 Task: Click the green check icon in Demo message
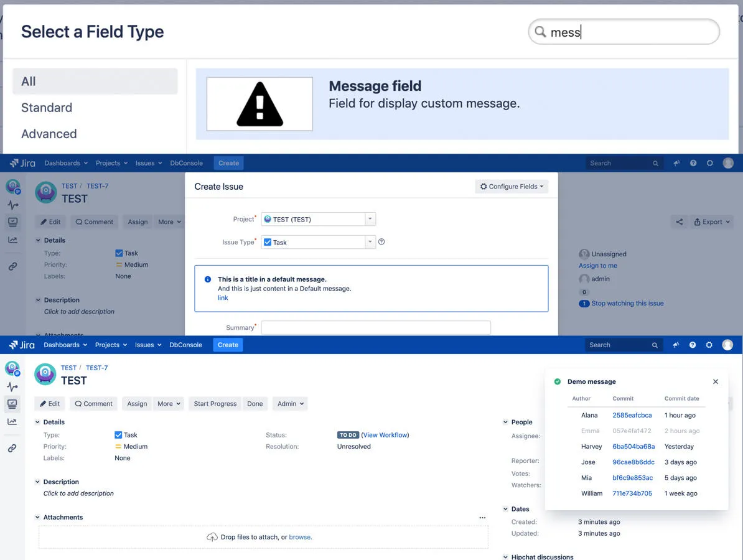coord(558,381)
